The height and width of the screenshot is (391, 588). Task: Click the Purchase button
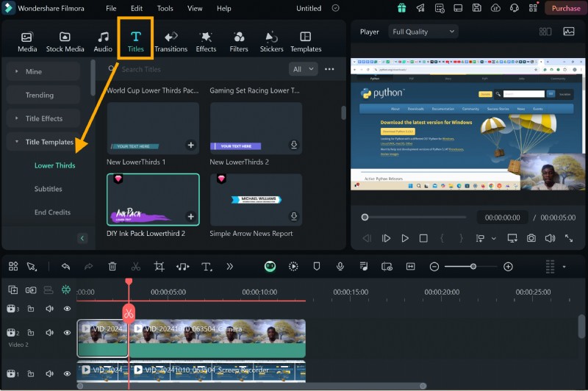coord(565,8)
